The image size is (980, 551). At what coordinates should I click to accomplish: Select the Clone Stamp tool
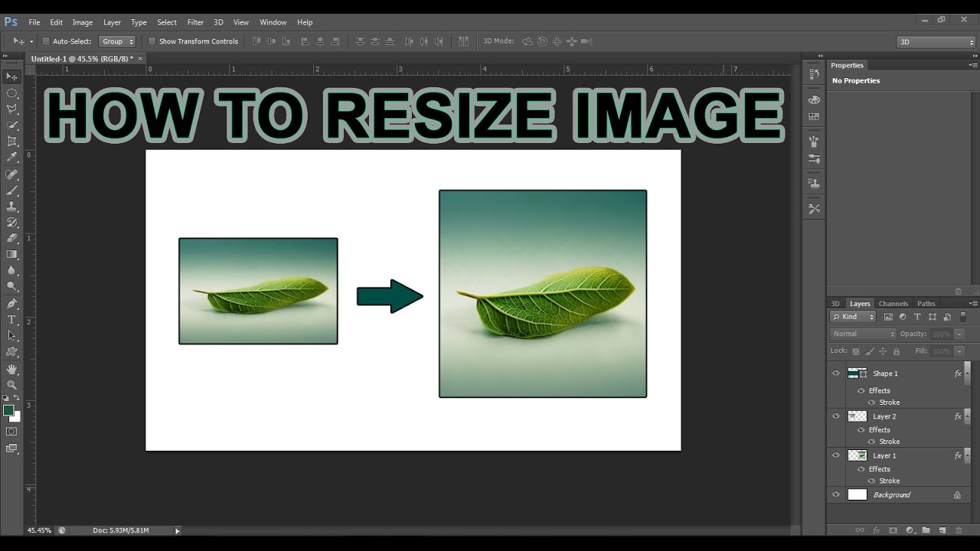11,207
